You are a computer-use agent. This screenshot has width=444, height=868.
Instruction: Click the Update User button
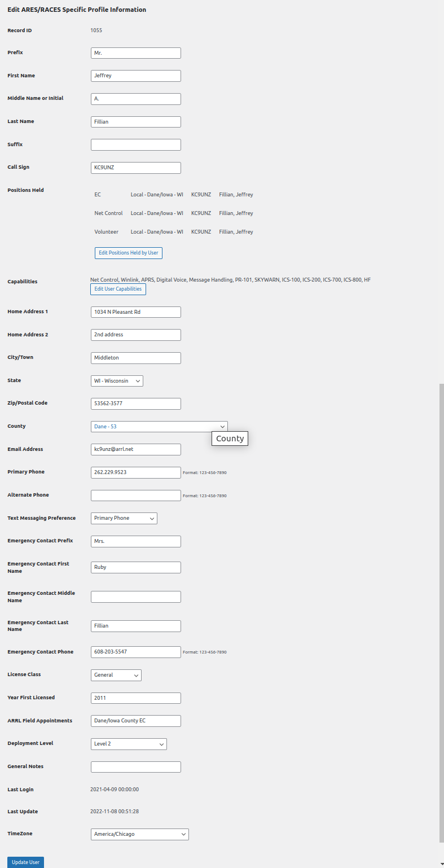[x=25, y=862]
